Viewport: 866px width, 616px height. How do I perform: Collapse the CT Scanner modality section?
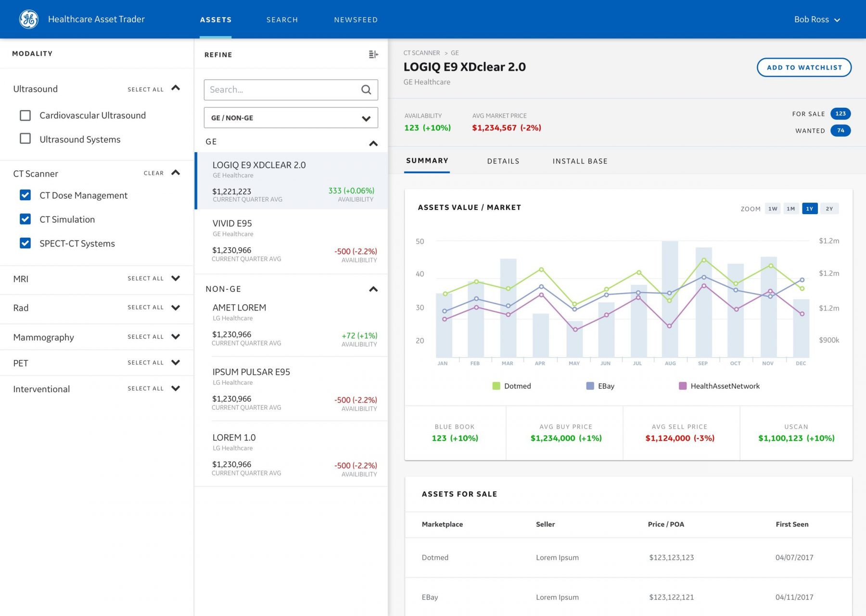click(x=176, y=172)
